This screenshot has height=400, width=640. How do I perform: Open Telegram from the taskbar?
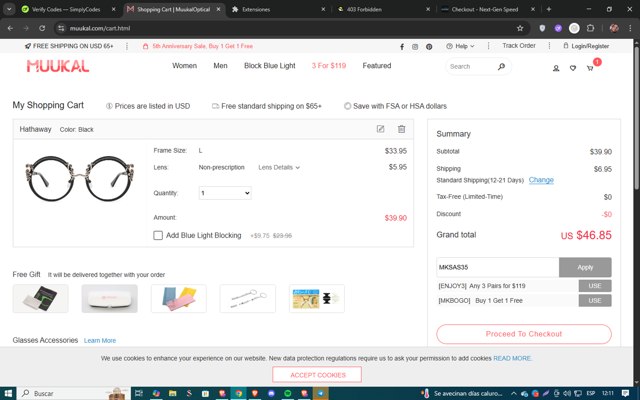click(321, 393)
